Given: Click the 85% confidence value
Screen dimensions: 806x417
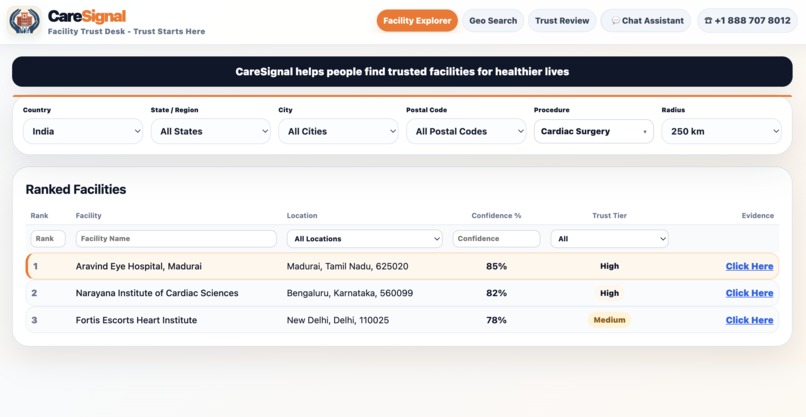Looking at the screenshot, I should 497,266.
